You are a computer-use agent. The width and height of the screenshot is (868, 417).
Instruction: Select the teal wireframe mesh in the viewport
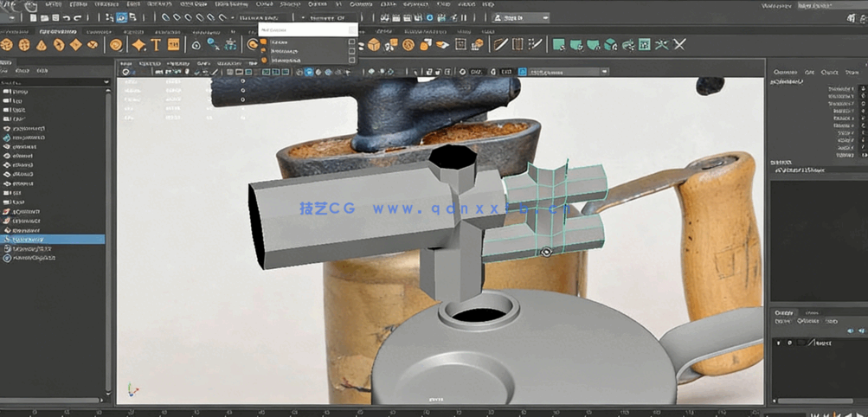[545, 213]
